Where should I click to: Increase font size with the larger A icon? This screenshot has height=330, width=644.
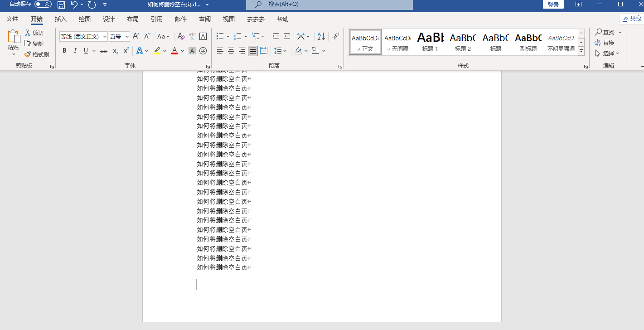click(x=136, y=36)
